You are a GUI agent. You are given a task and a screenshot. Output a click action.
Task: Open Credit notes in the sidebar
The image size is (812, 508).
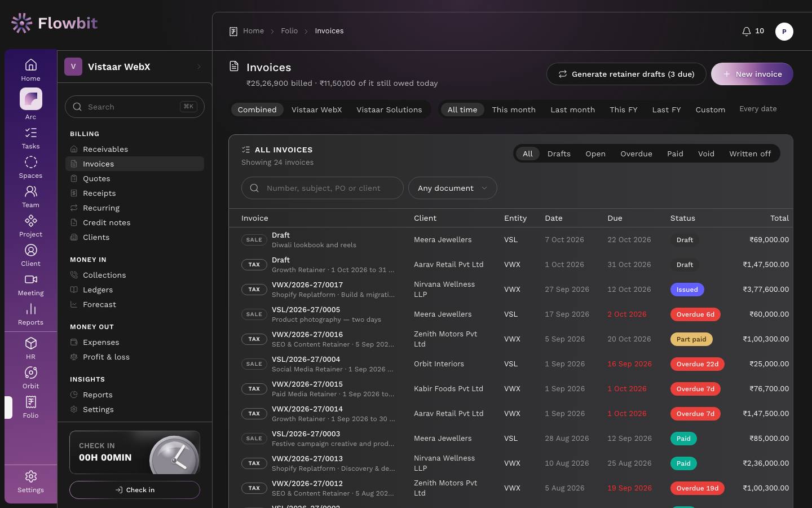[135, 222]
